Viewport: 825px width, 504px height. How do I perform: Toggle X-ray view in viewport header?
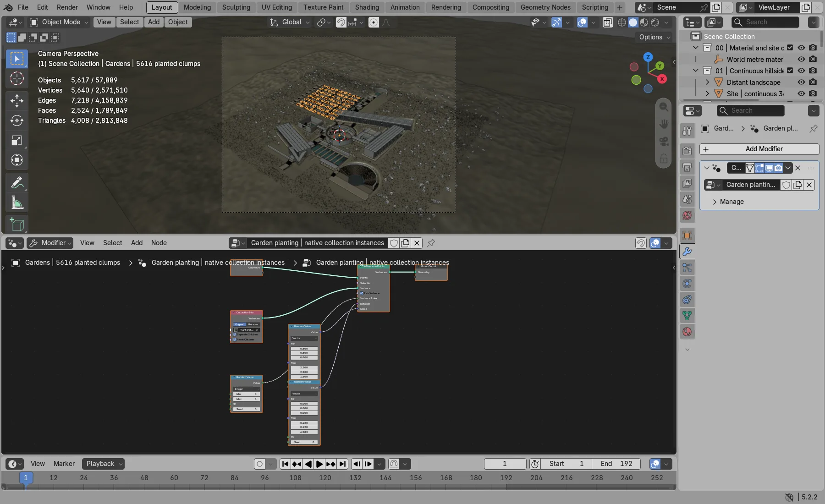(x=607, y=22)
